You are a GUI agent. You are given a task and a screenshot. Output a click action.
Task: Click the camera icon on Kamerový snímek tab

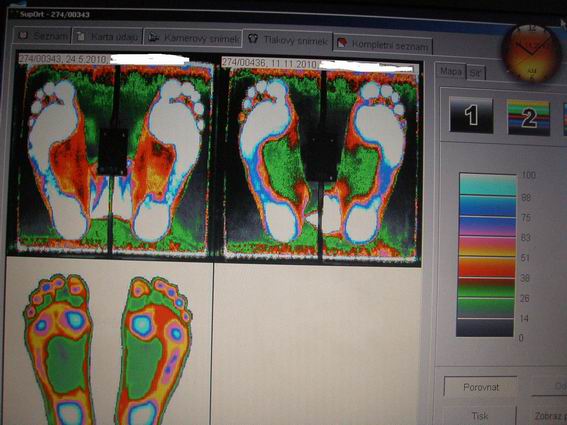[x=154, y=37]
